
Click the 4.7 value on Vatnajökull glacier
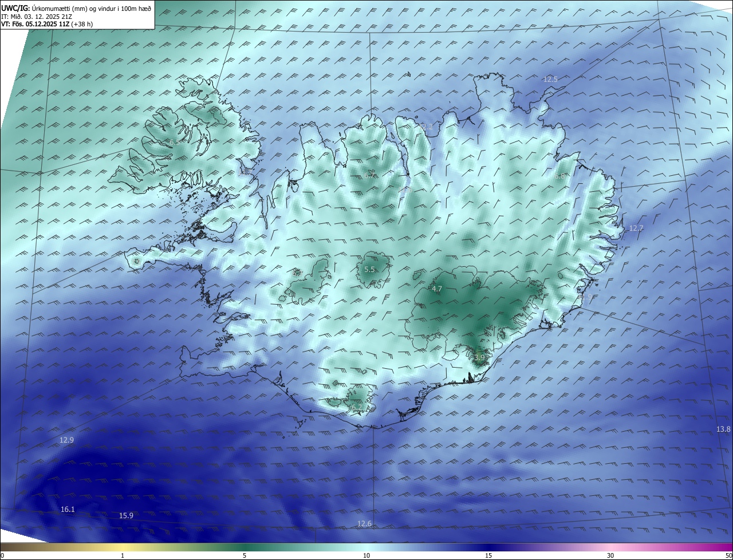437,289
